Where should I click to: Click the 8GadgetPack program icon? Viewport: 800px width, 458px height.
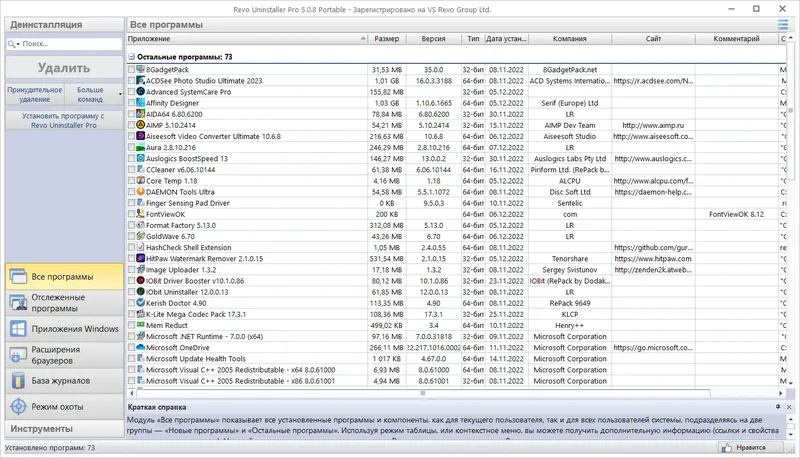click(141, 69)
